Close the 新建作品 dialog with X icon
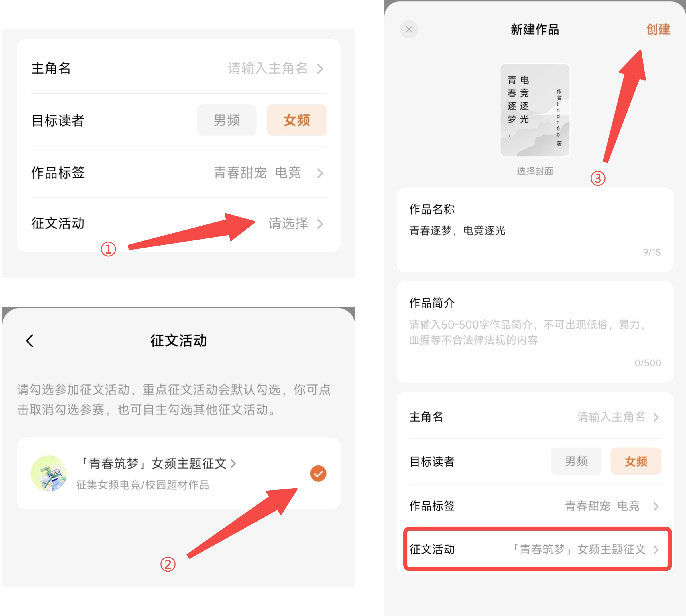Screen dimensions: 686x616 [x=409, y=29]
